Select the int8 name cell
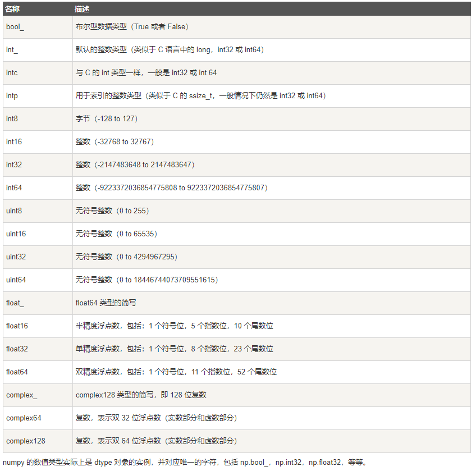Screen dimensions: 476x471 38,119
